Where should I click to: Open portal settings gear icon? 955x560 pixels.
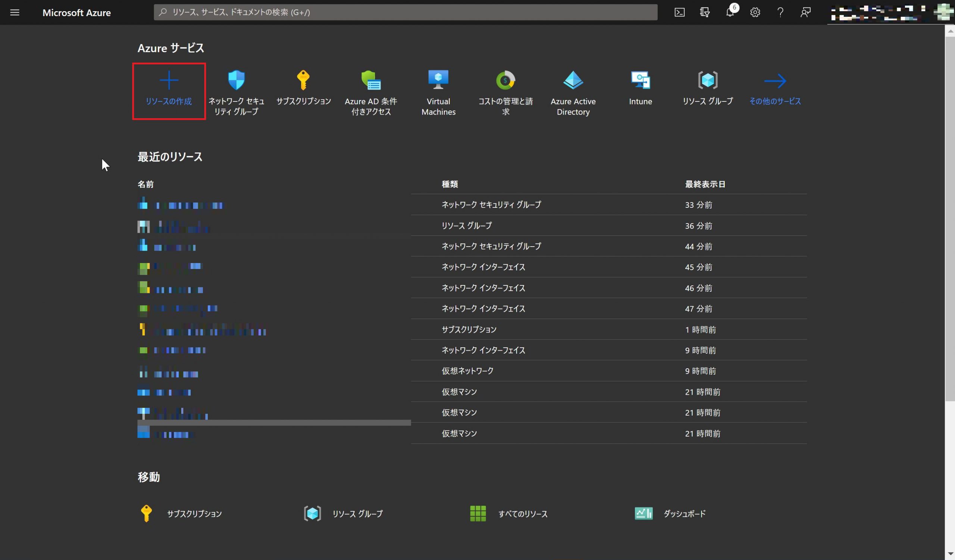click(755, 13)
